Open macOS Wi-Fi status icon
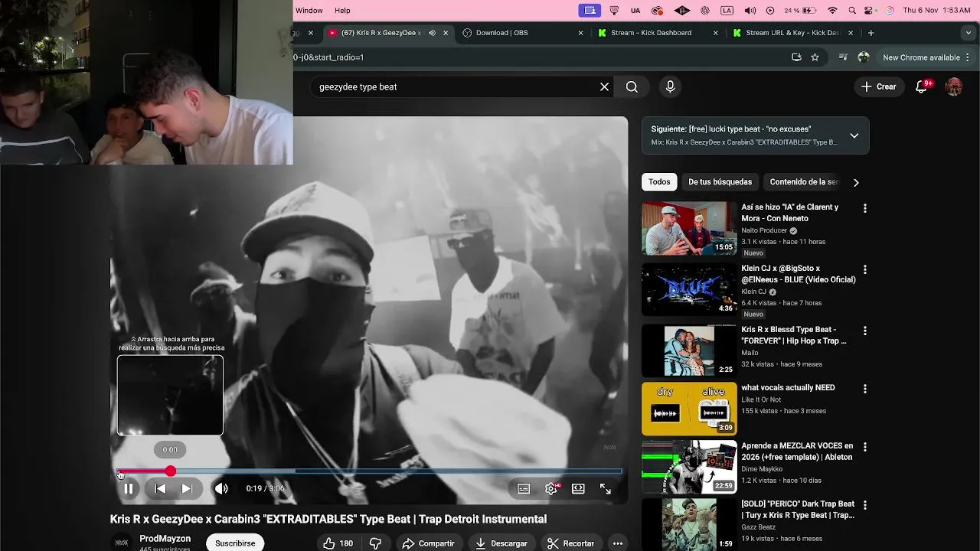The image size is (980, 551). tap(832, 11)
